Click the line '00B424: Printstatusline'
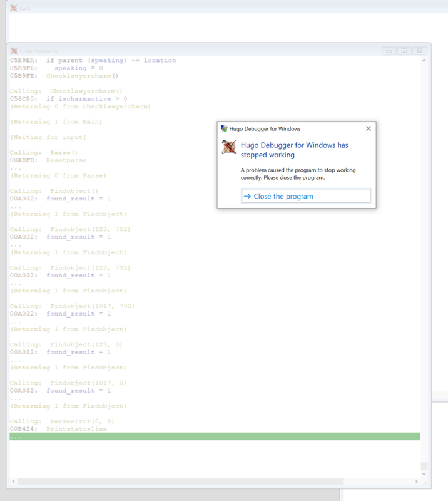Image resolution: width=448 pixels, height=501 pixels. click(x=58, y=429)
